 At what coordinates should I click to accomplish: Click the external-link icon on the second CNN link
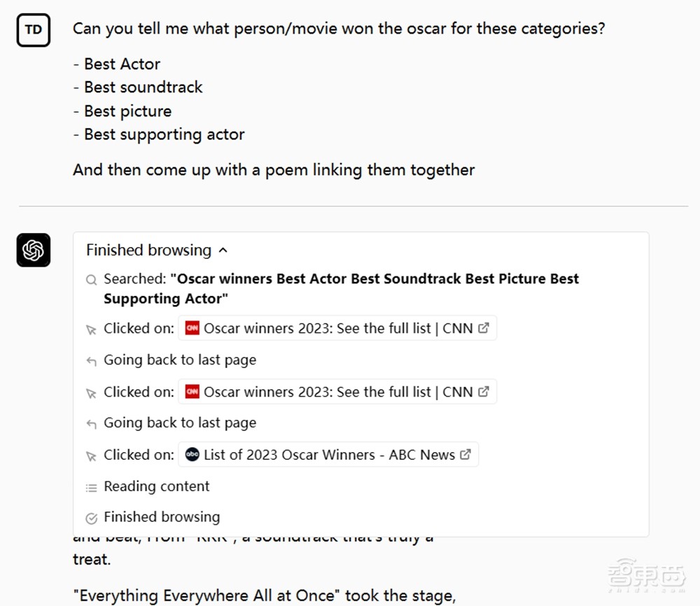tap(484, 392)
